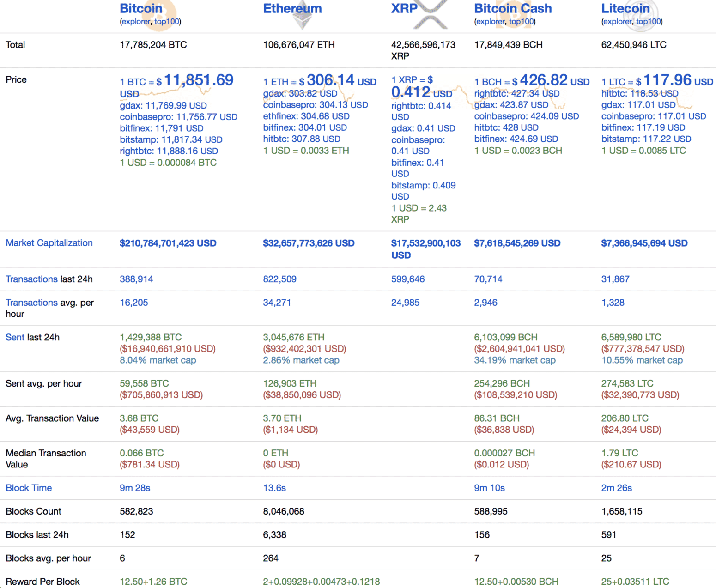
Task: Open Transactions avg. per hour link
Action: click(31, 303)
